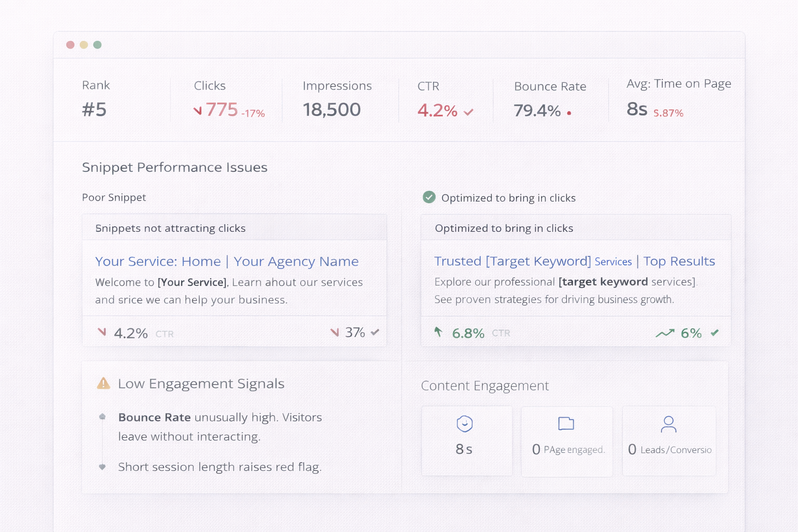Toggle the checkmark next to 37%

coord(375,332)
